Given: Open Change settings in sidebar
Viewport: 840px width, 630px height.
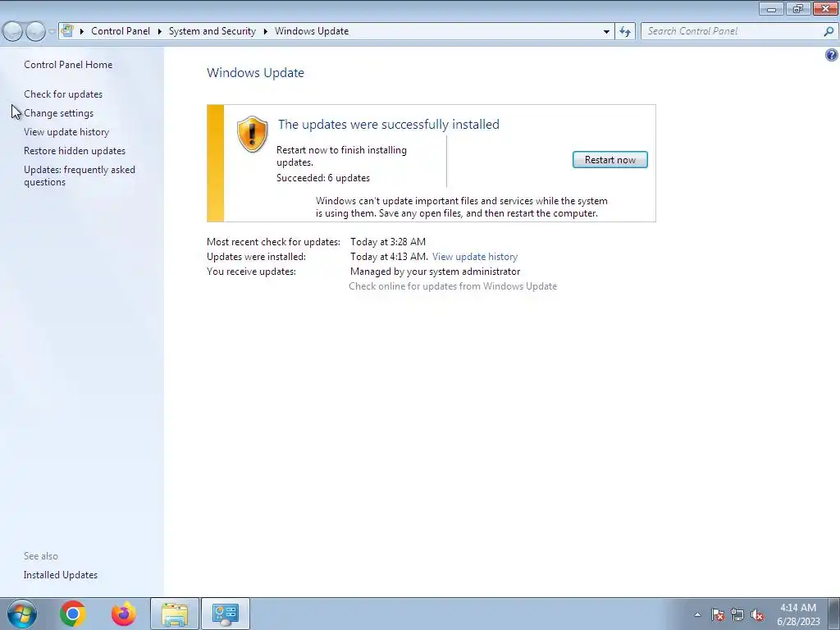Looking at the screenshot, I should click(x=58, y=113).
